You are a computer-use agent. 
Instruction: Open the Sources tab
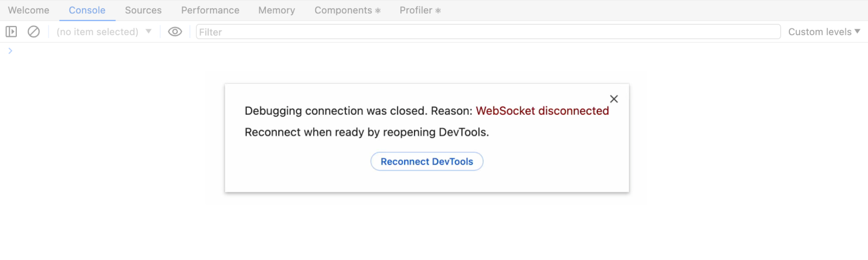click(x=143, y=10)
